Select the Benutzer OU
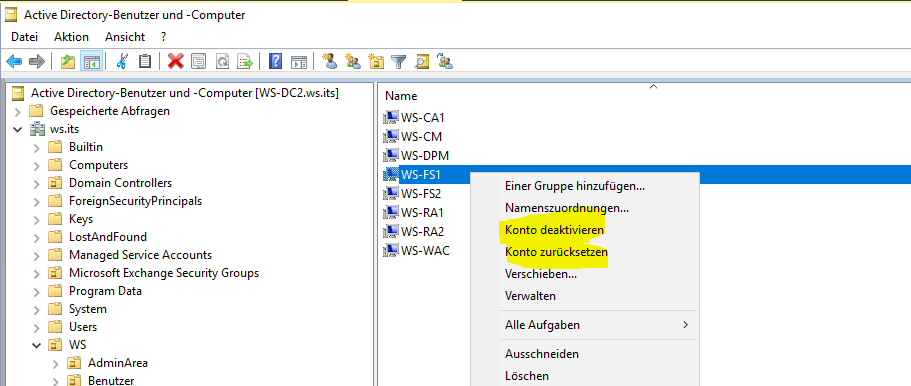The height and width of the screenshot is (386, 911). coord(111,381)
